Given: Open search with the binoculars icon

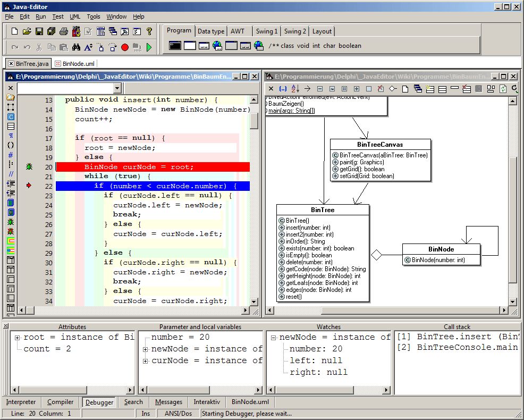Looking at the screenshot, I should coord(75,47).
